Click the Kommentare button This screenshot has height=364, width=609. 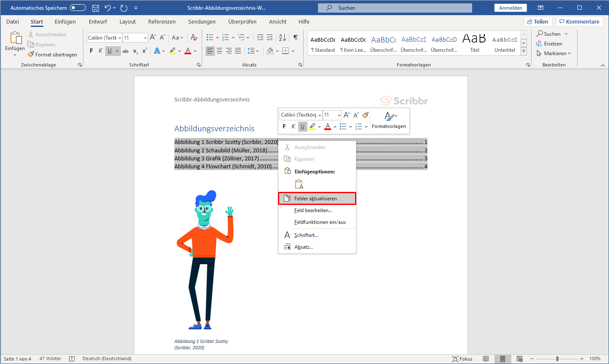click(579, 22)
